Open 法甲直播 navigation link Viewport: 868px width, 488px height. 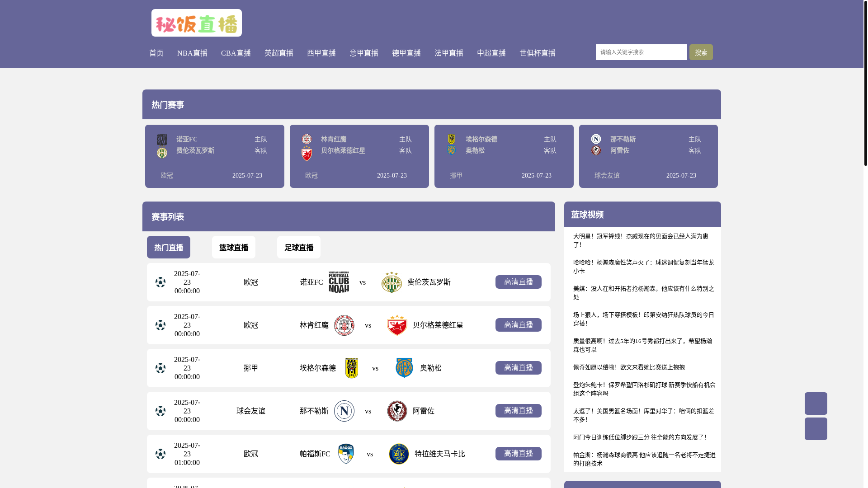point(449,53)
